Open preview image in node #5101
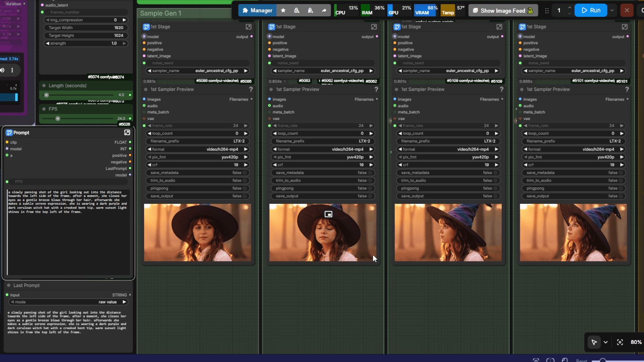Image resolution: width=644 pixels, height=362 pixels. [x=574, y=232]
